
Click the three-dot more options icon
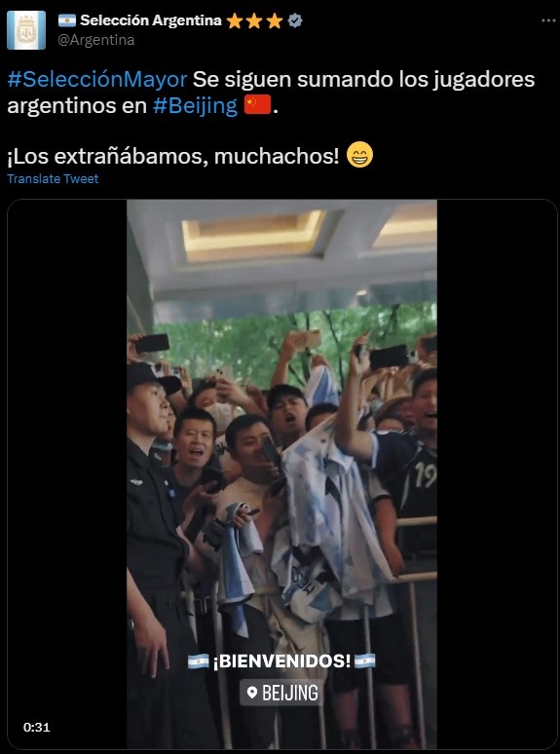point(548,20)
